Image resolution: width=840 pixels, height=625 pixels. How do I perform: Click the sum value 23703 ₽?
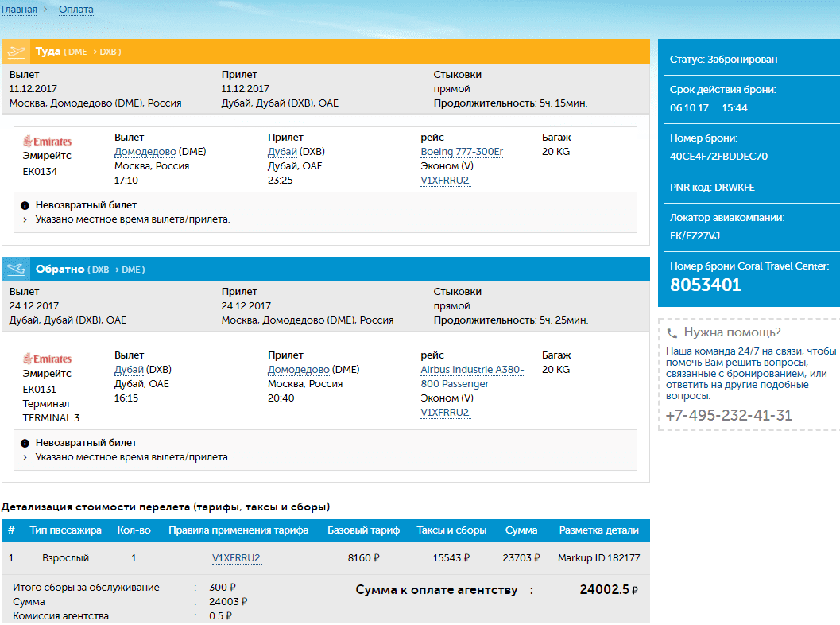pos(521,558)
